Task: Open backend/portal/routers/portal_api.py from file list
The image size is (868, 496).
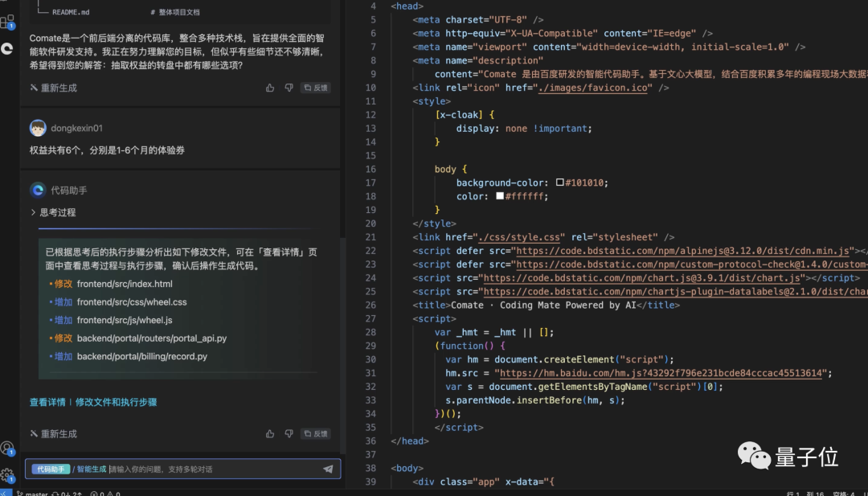Action: (151, 338)
